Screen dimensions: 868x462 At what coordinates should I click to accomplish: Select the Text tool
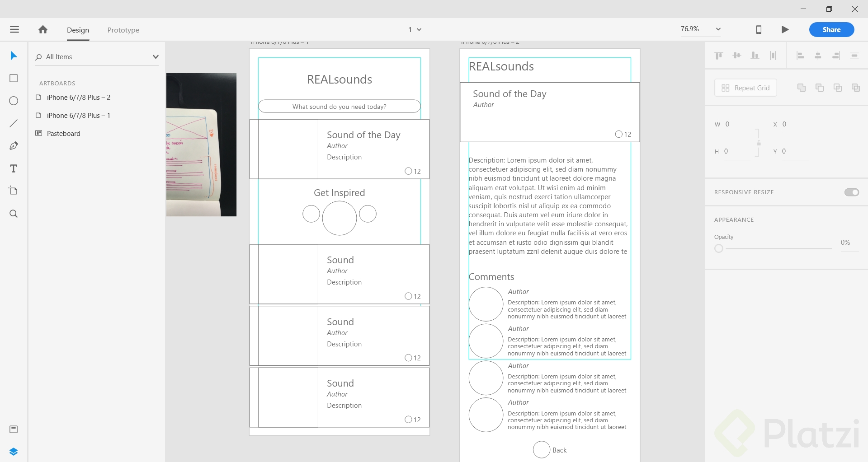click(14, 168)
